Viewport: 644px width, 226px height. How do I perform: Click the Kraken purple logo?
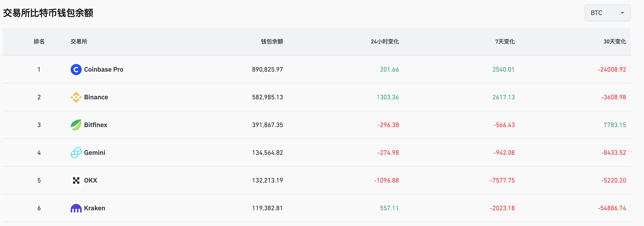[x=76, y=208]
